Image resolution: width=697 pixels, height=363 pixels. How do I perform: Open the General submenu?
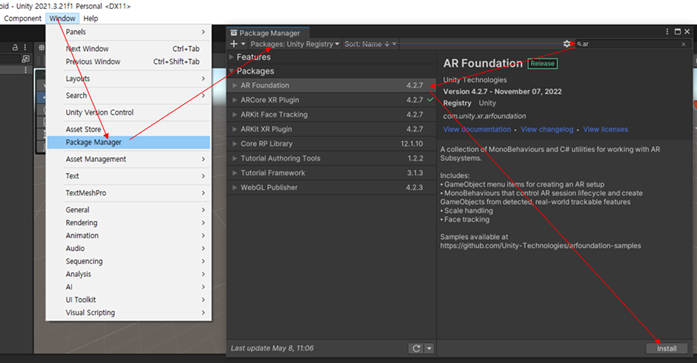[128, 210]
